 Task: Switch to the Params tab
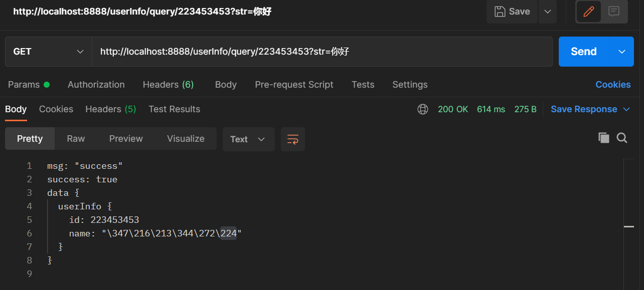click(24, 85)
